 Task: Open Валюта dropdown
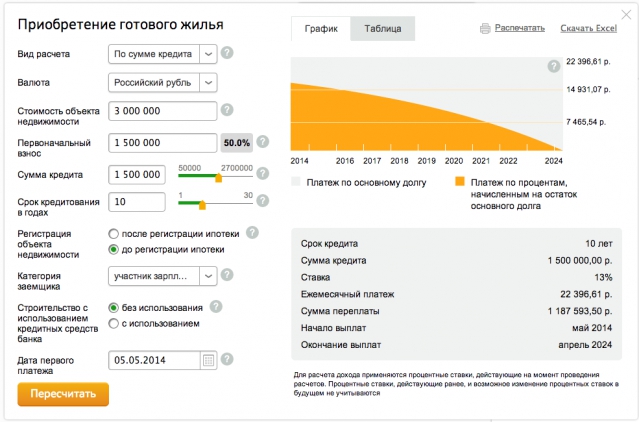coord(163,83)
